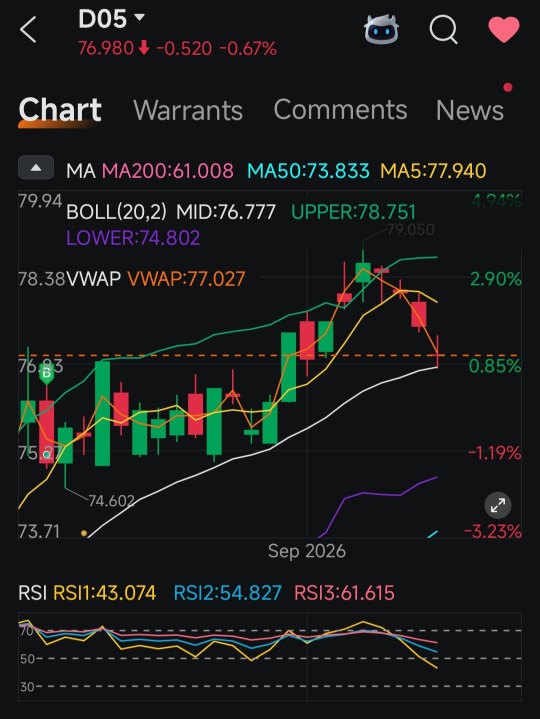Tap the 79.050 high price label
Image resolution: width=540 pixels, height=719 pixels.
[x=410, y=229]
